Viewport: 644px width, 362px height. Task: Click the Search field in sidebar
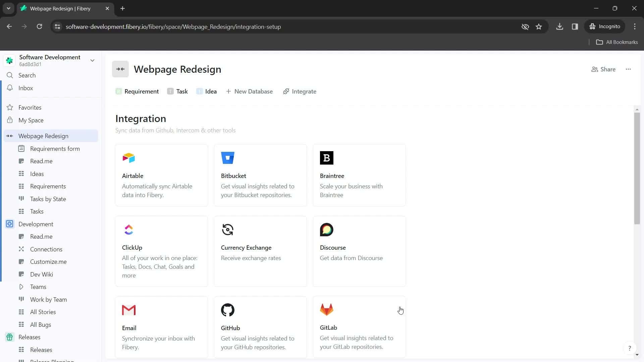point(27,75)
